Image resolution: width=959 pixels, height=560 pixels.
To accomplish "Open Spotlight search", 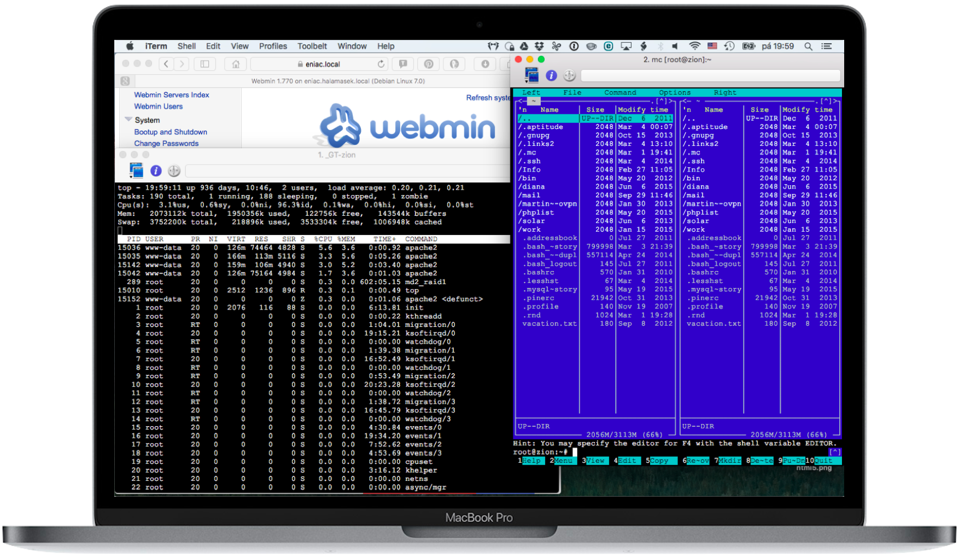I will [808, 46].
